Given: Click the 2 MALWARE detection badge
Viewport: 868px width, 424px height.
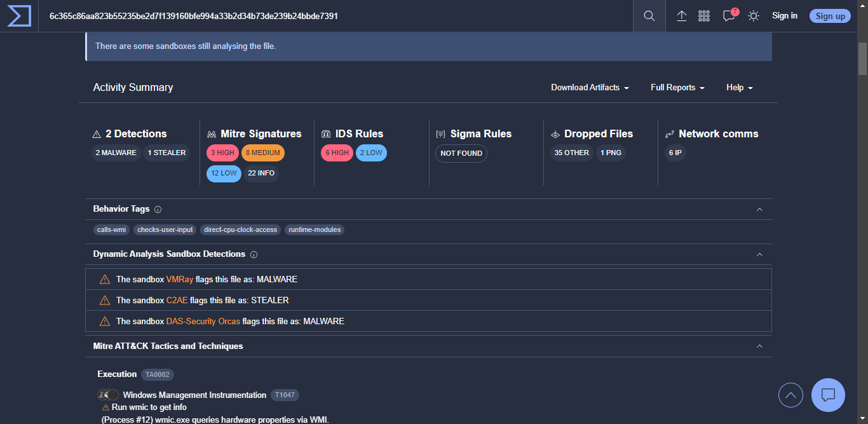Looking at the screenshot, I should click(x=116, y=153).
